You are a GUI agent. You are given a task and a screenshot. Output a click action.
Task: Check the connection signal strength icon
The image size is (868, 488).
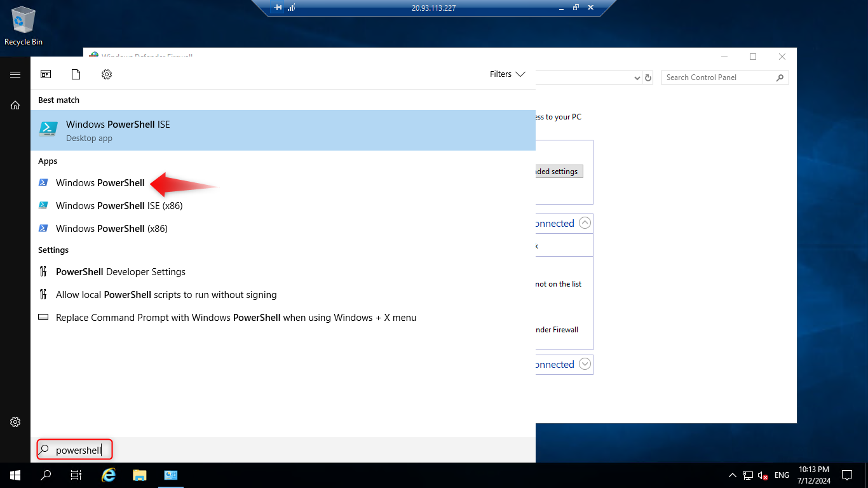[x=292, y=8]
